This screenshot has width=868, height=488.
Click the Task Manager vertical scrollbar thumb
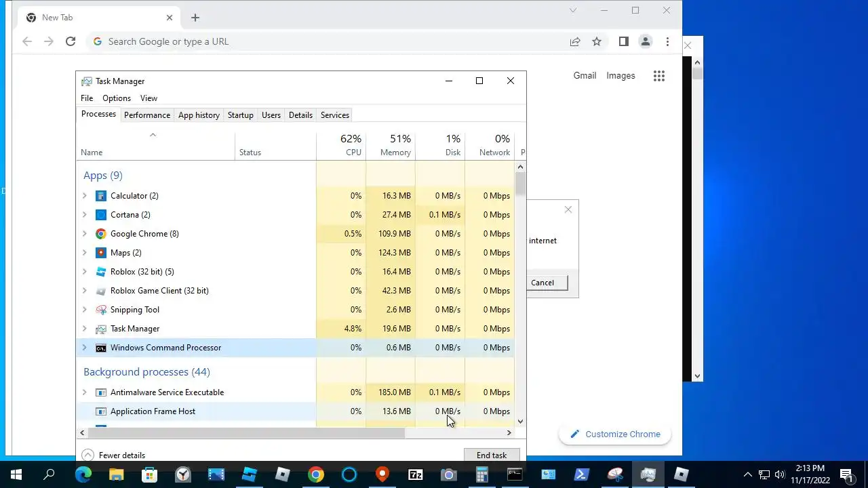[x=520, y=185]
